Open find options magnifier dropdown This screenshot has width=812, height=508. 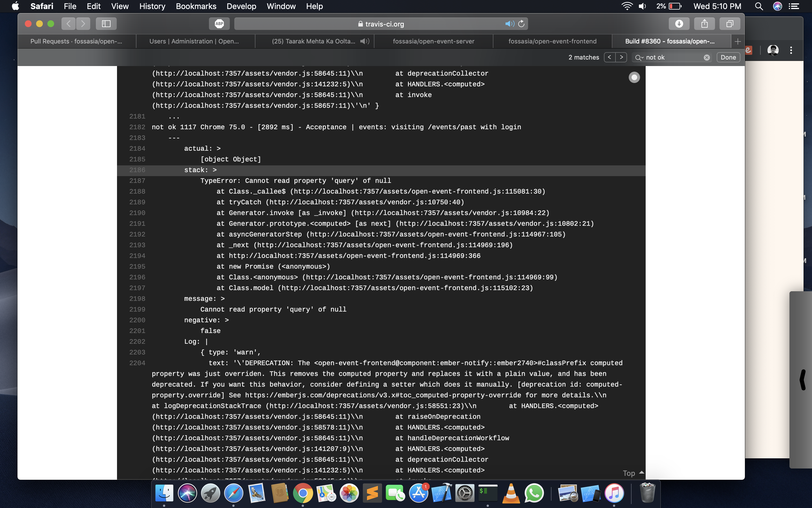pyautogui.click(x=639, y=58)
